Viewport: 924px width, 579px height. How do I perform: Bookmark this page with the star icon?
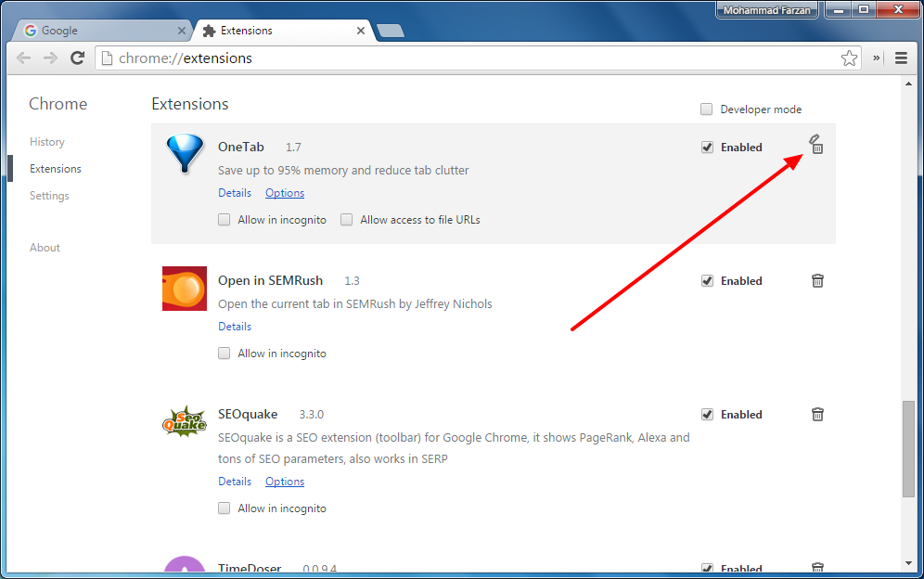tap(849, 58)
